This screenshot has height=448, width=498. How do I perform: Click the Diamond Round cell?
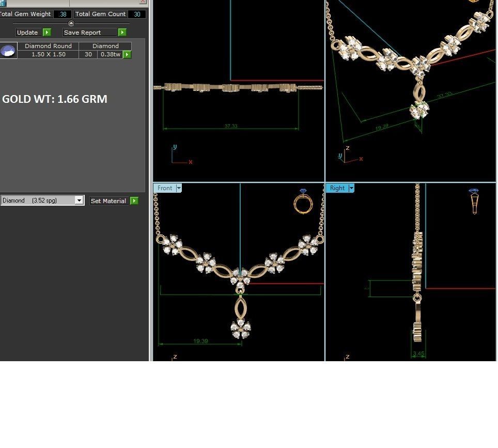(48, 46)
